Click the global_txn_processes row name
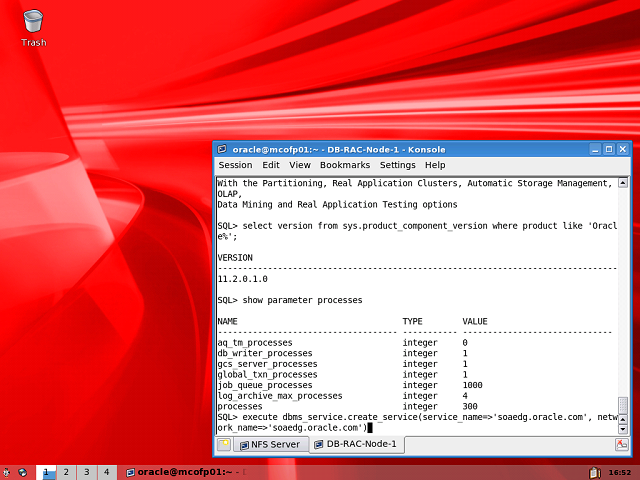 [x=267, y=375]
